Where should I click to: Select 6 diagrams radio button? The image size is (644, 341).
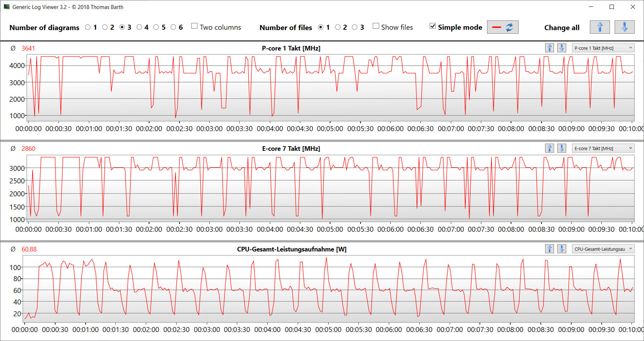[173, 27]
